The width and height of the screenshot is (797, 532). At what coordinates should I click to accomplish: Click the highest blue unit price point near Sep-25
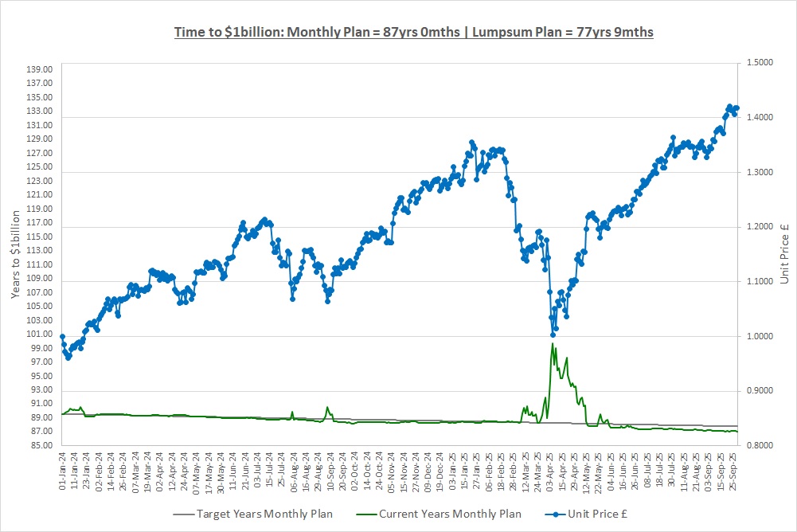point(729,106)
